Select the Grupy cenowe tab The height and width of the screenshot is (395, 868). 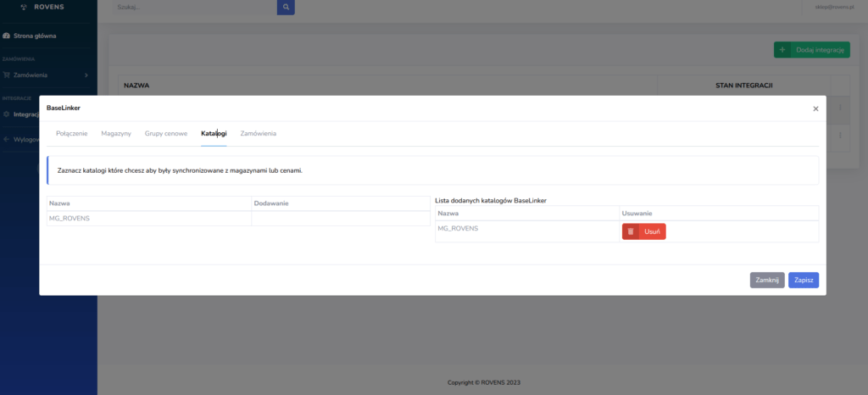(x=166, y=133)
